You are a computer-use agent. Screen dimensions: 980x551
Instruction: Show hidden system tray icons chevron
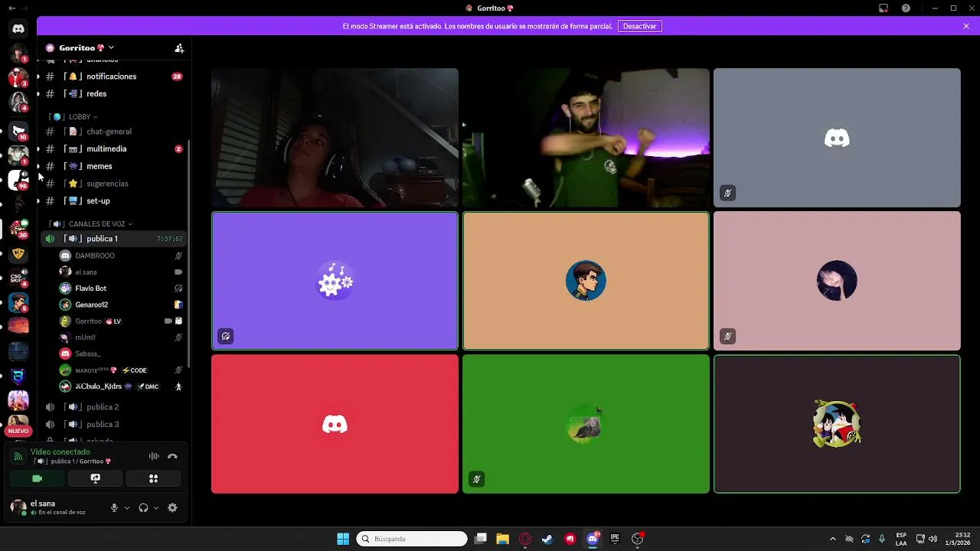tap(833, 539)
